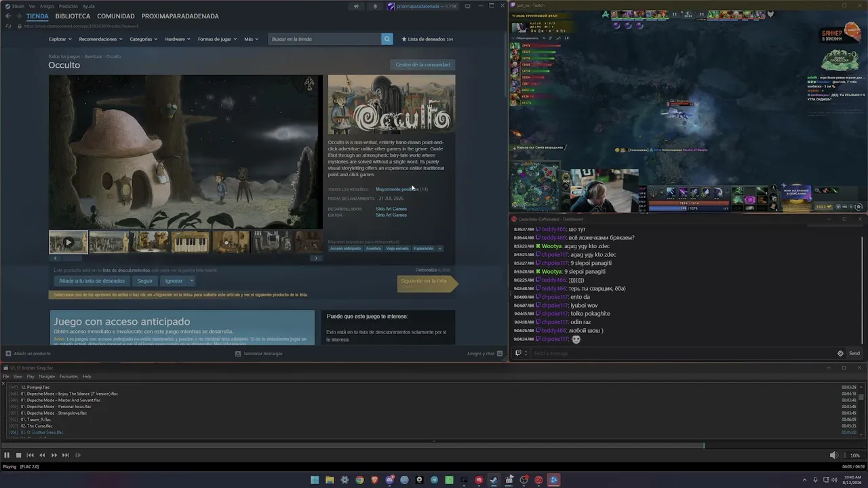Pause playback in the music player
This screenshot has height=488, width=868.
7,455
